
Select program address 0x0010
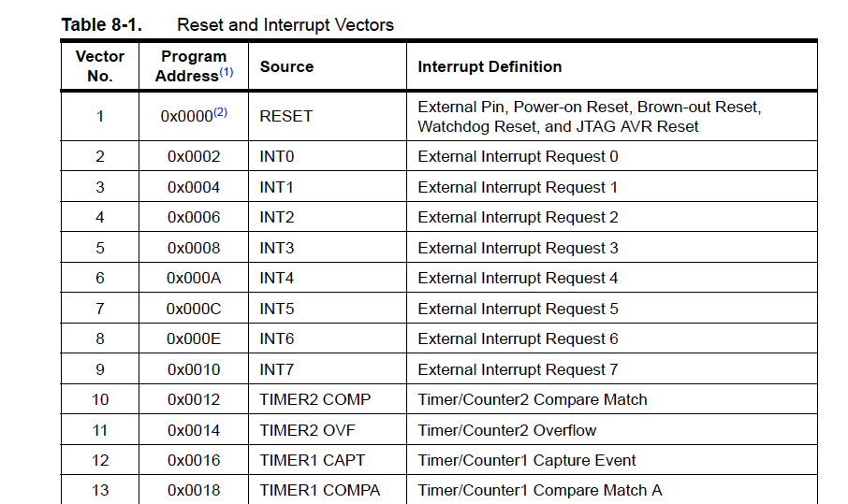click(194, 370)
